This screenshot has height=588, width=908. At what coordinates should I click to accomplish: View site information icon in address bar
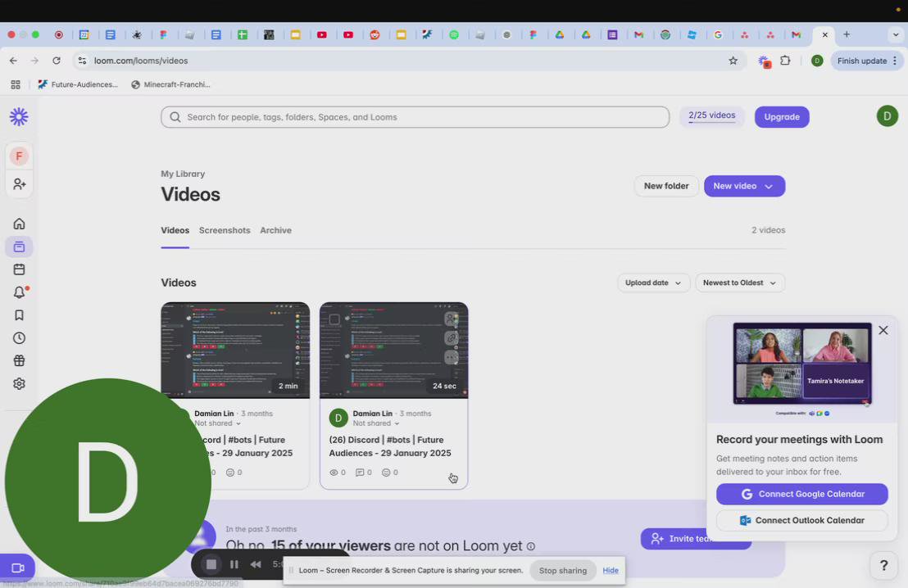[82, 60]
